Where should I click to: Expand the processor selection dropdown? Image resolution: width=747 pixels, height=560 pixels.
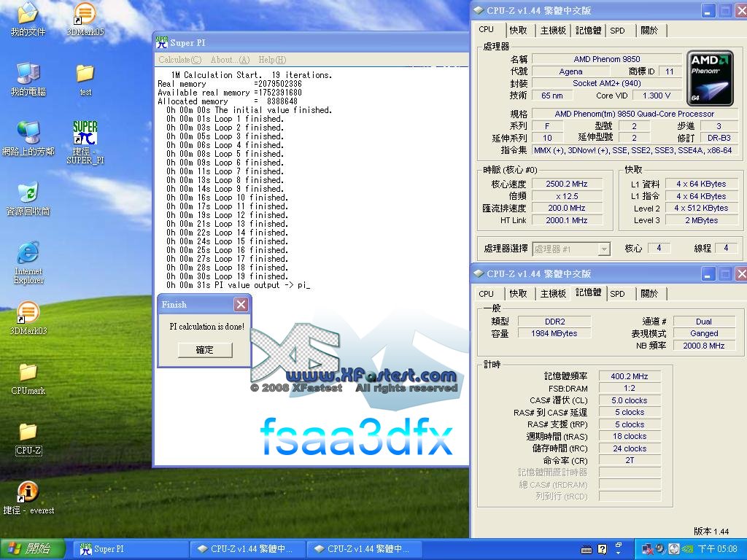click(x=603, y=249)
